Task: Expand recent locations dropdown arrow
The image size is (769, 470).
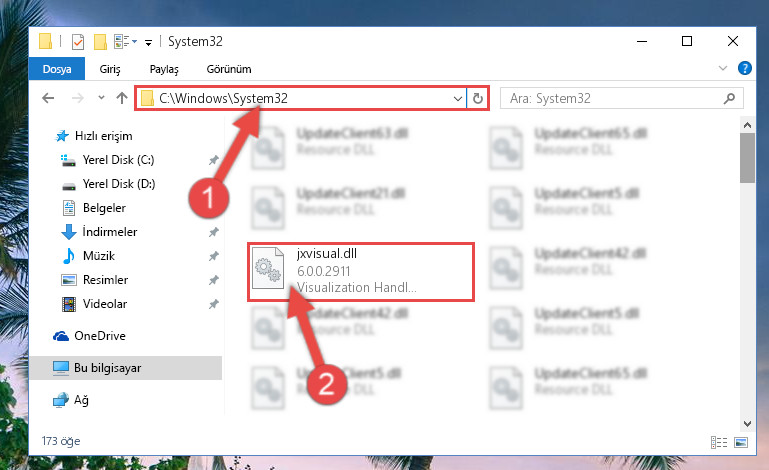Action: [101, 98]
